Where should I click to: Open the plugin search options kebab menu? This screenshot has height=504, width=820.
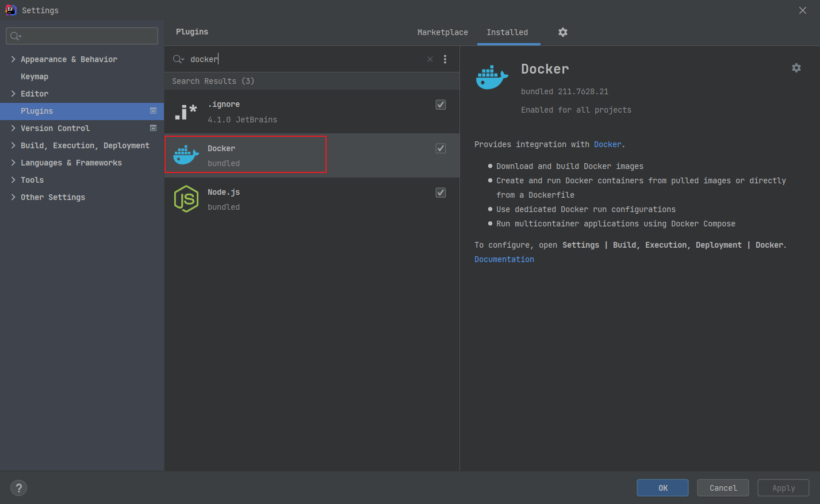click(x=445, y=59)
